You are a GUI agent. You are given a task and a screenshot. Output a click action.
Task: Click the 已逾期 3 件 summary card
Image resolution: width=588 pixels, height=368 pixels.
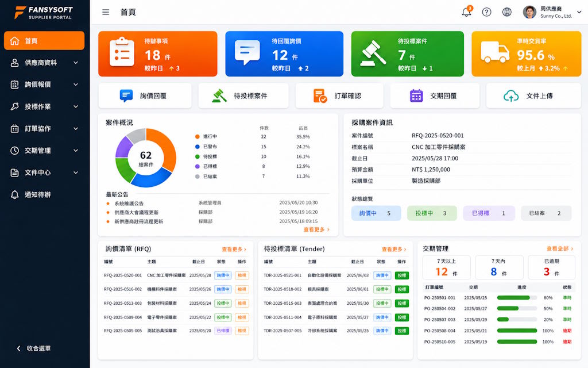[552, 267]
